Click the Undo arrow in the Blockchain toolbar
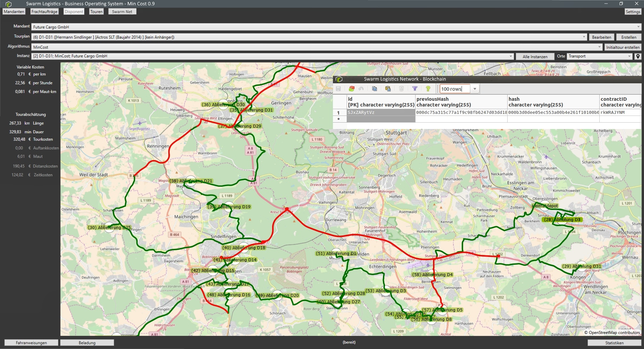The height and width of the screenshot is (349, 644). click(x=361, y=89)
